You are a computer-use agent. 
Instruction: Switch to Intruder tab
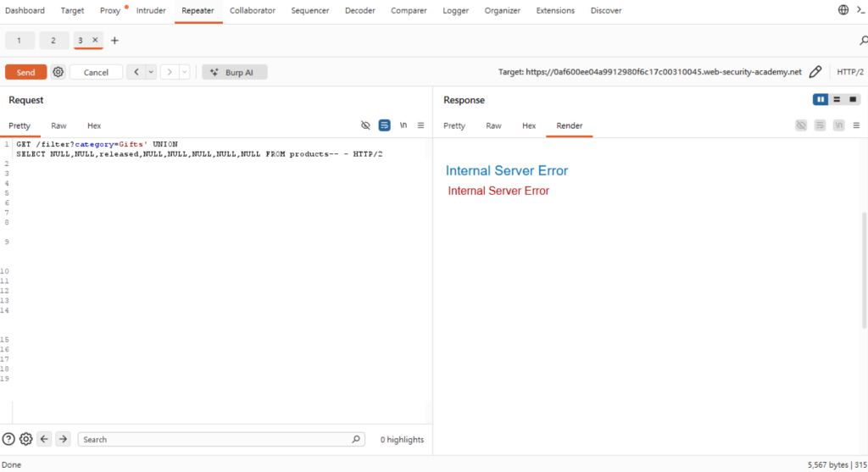[151, 10]
